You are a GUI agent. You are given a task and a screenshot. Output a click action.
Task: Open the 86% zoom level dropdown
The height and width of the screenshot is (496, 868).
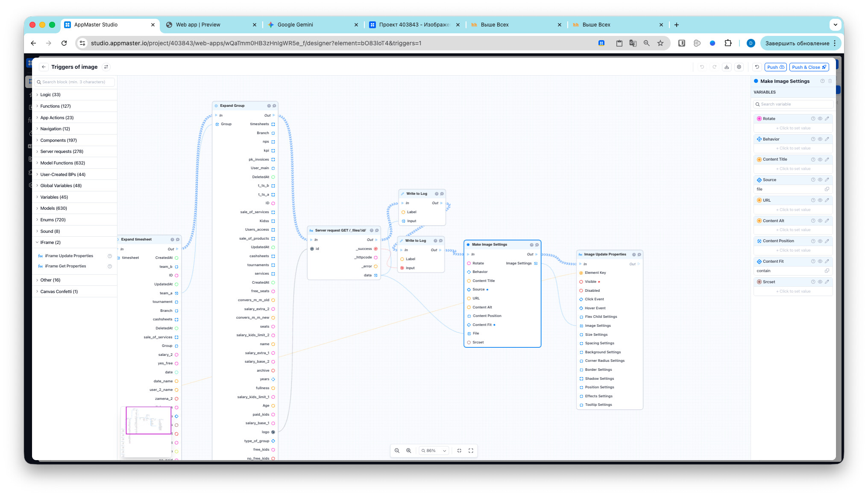[x=434, y=451]
